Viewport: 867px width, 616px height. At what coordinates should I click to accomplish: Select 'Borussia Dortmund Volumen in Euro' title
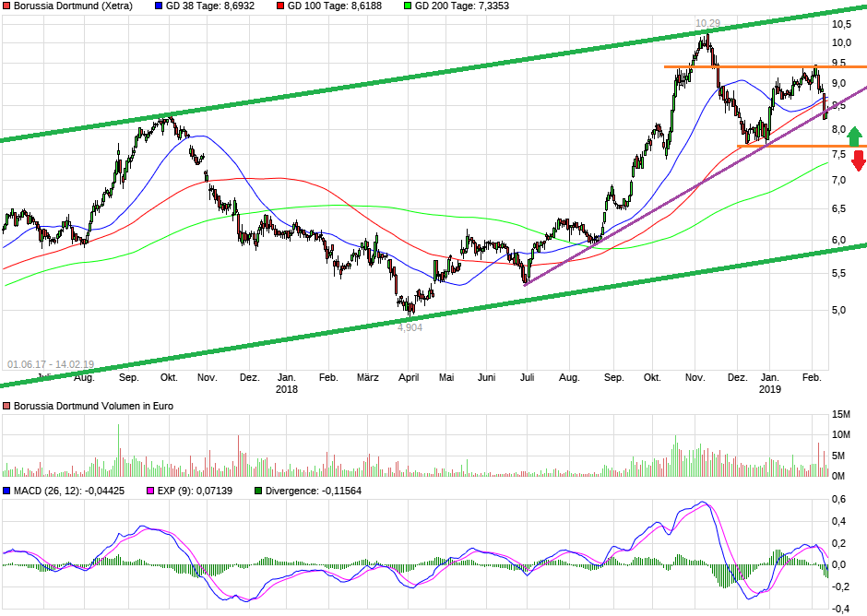click(x=93, y=406)
